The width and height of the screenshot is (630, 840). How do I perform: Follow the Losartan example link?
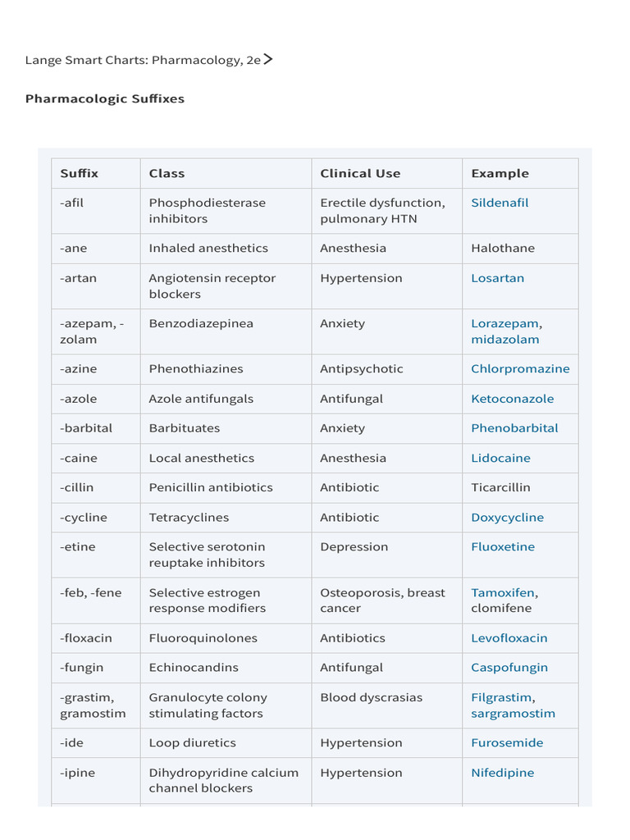[497, 278]
